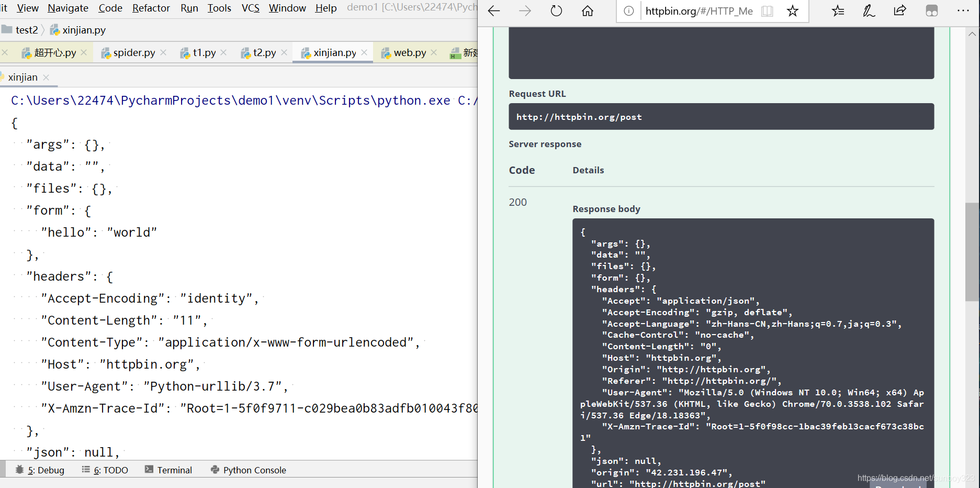Refresh the httpbin.org page
This screenshot has height=488, width=980.
[x=556, y=11]
